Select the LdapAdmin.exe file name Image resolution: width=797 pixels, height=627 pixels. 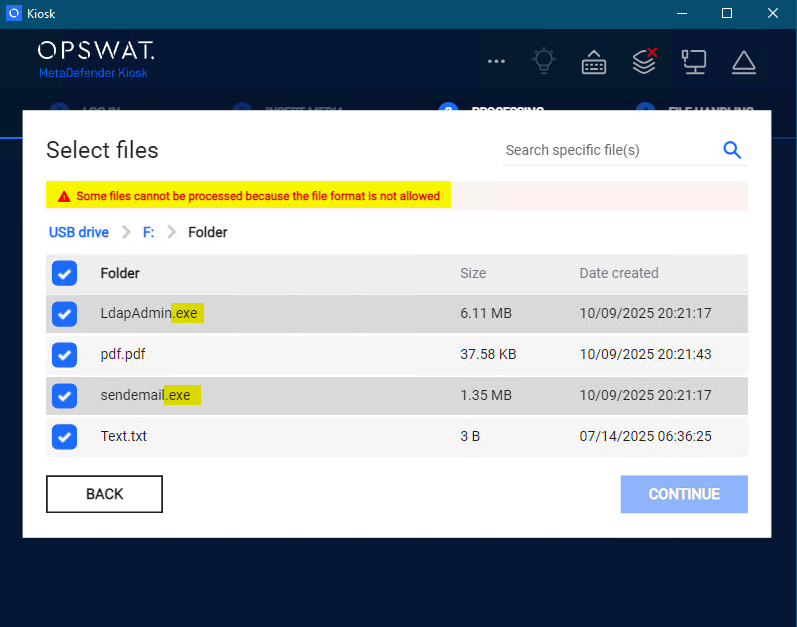pos(149,314)
